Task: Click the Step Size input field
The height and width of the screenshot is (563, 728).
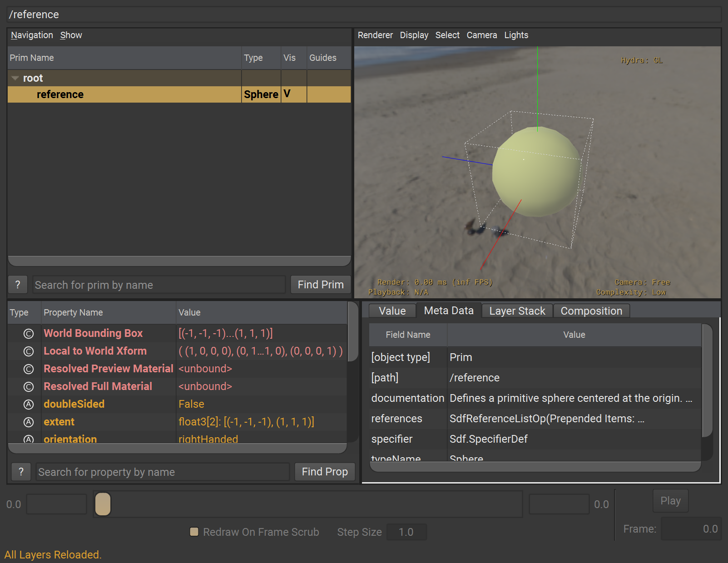Action: point(406,532)
